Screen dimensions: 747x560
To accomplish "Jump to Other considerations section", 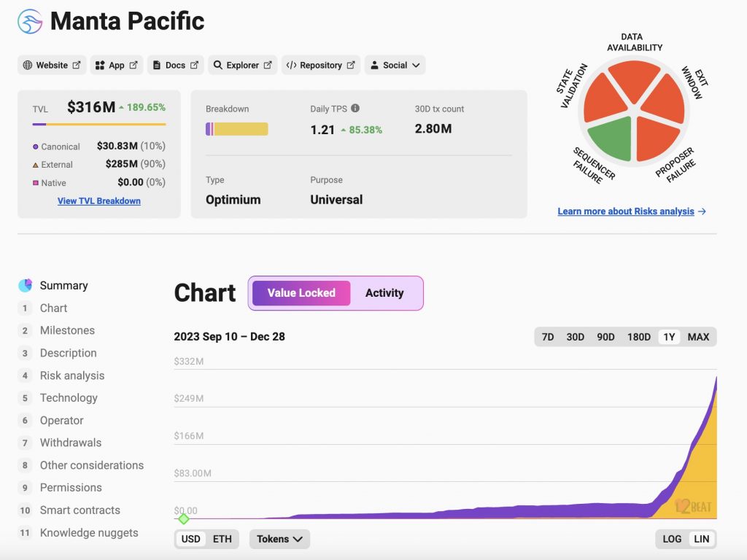I will (91, 465).
